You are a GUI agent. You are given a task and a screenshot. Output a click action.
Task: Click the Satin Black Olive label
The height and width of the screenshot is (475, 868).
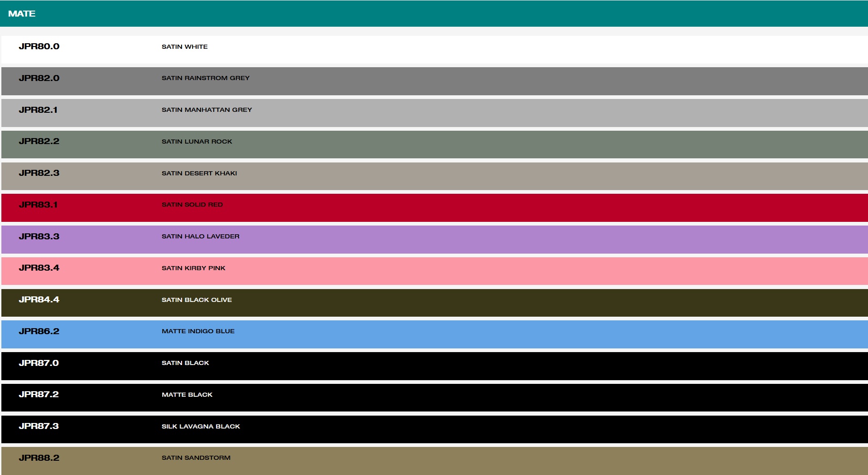[x=197, y=300]
